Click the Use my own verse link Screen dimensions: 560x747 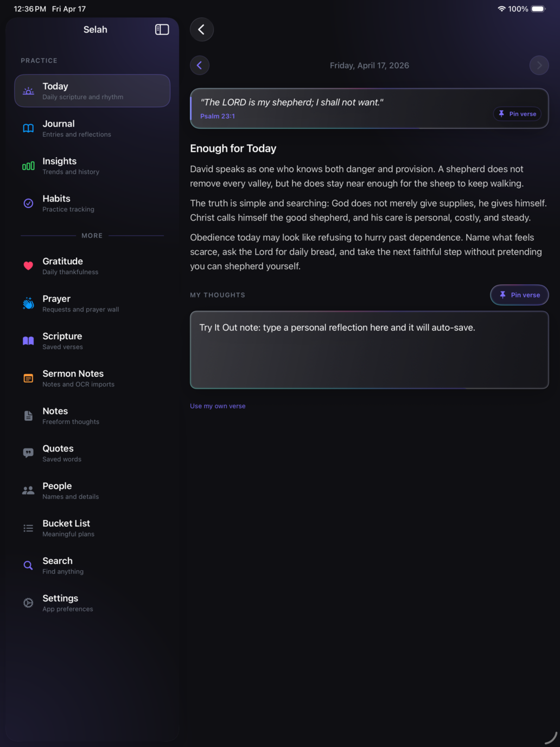coord(218,406)
